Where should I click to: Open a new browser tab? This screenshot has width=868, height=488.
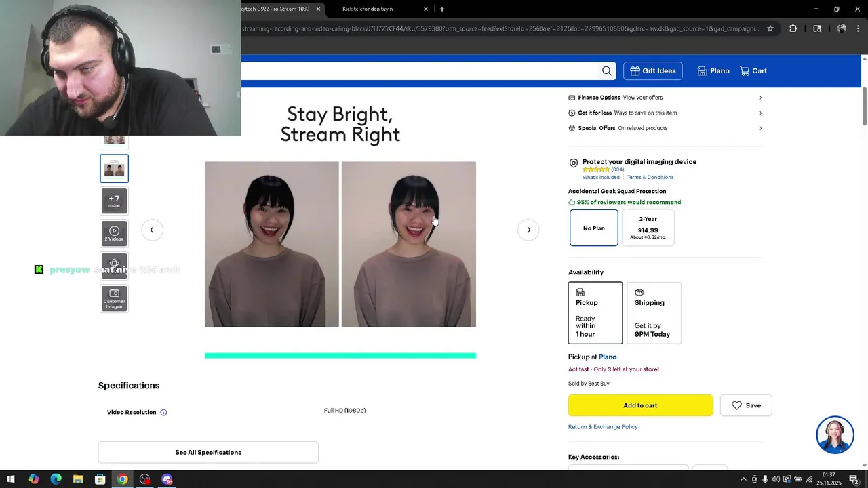[442, 9]
